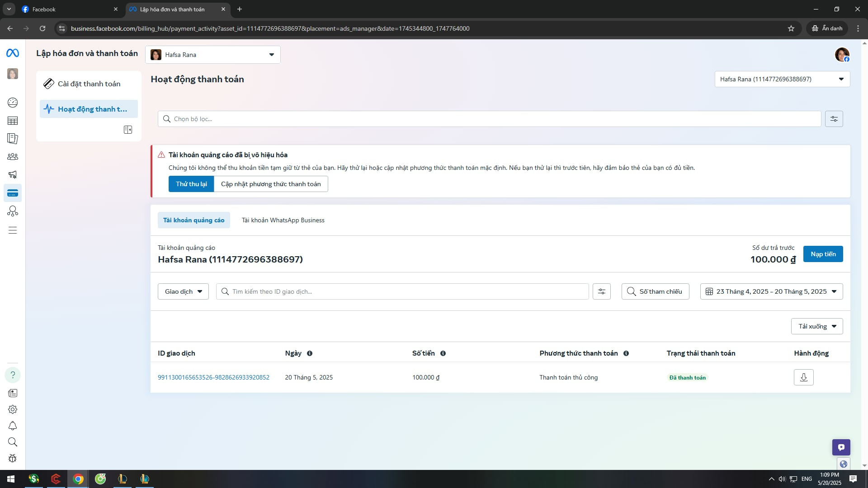Click the magnifier search icon in sidebar
Image resolution: width=868 pixels, height=488 pixels.
pos(13,442)
